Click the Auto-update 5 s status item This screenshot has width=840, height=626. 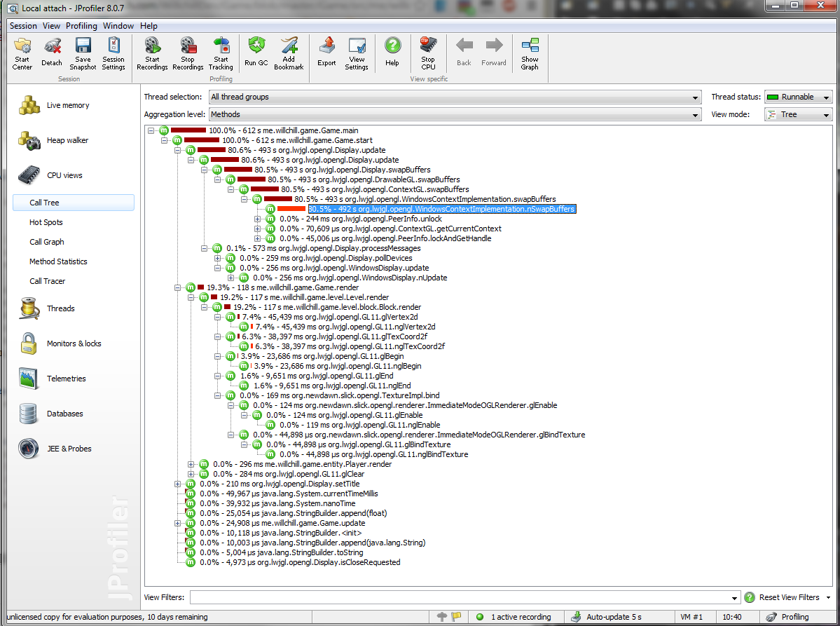(607, 617)
